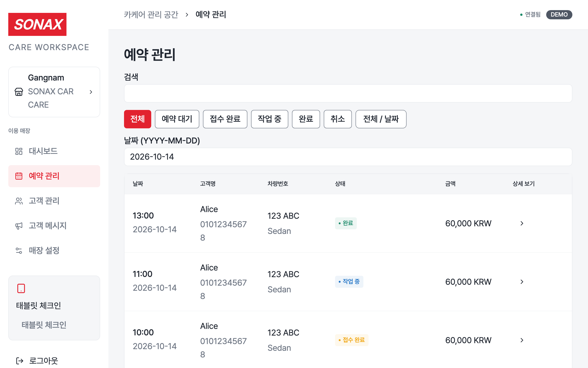Click 123 ABC in the 10:00 row

[283, 333]
